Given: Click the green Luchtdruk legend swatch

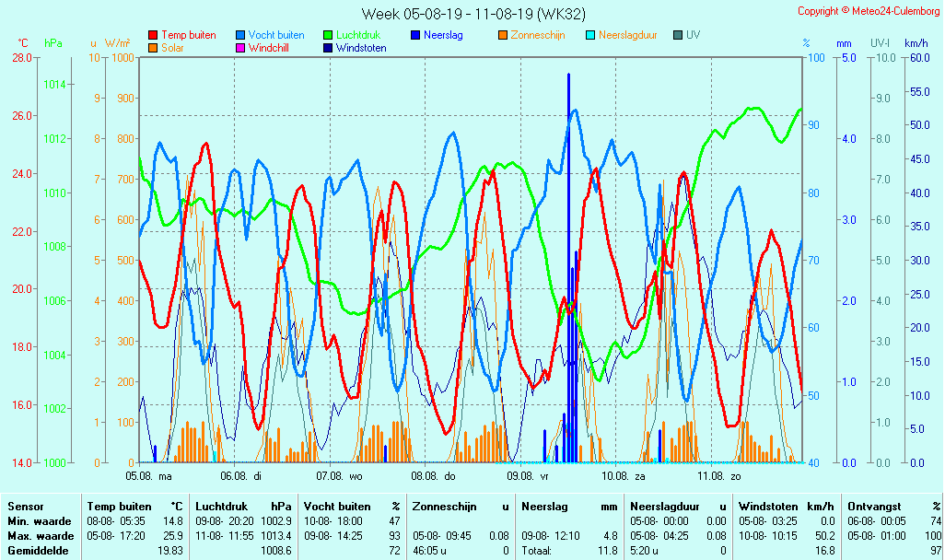Looking at the screenshot, I should click(x=329, y=35).
